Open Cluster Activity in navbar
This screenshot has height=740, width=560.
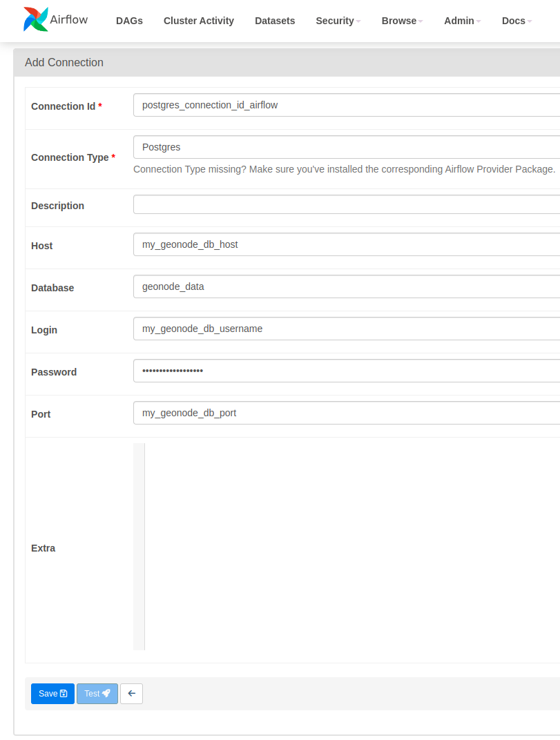pos(199,21)
